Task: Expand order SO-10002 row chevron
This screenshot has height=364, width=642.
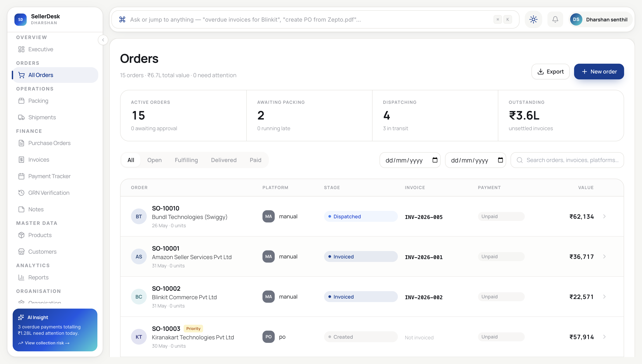Action: coord(604,297)
